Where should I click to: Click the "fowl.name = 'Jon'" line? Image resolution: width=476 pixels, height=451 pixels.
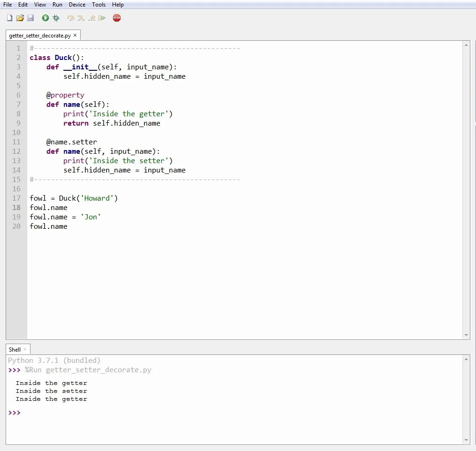(x=65, y=217)
